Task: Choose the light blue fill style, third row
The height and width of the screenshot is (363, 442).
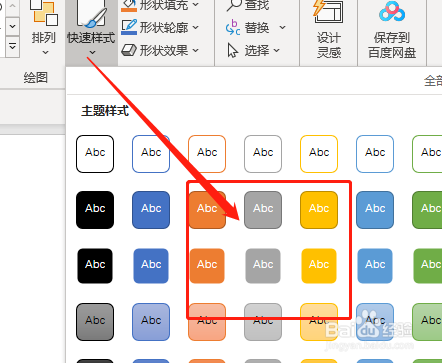Action: tap(375, 266)
